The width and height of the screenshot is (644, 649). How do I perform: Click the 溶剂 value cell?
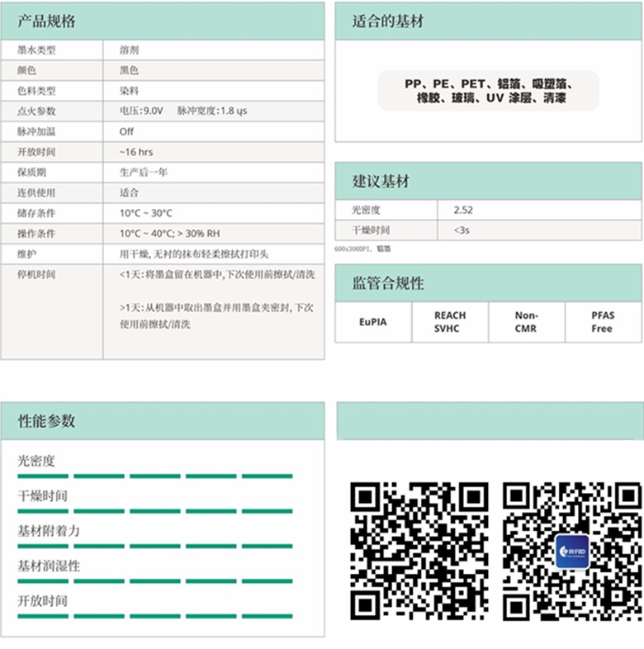(x=214, y=50)
